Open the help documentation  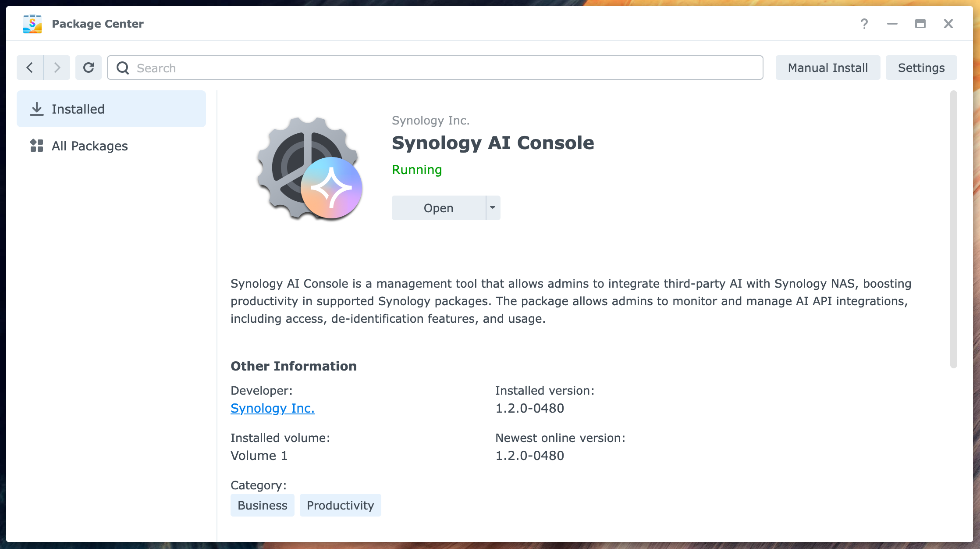864,24
